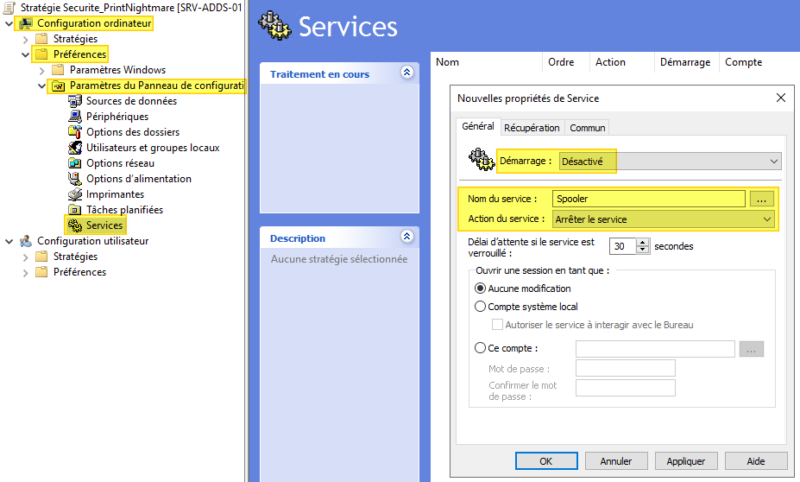Screen dimensions: 800x482
Task: Click the Appliquer button
Action: coord(686,461)
